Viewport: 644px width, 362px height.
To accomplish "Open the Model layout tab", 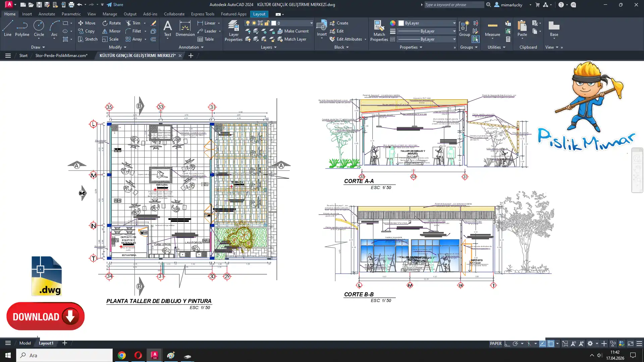I will click(x=25, y=343).
